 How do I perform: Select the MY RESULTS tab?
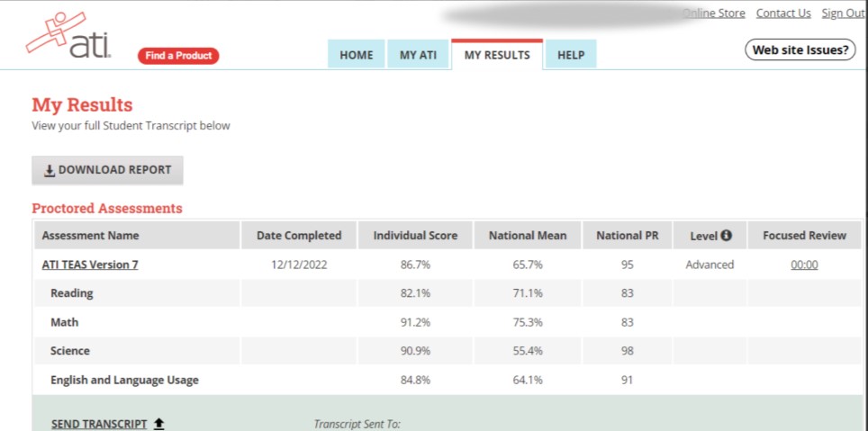point(497,54)
